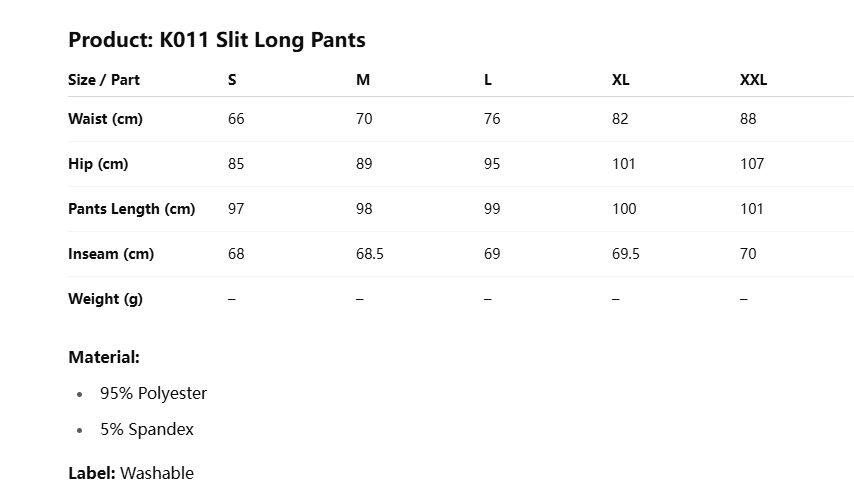Click the 95% Polyester bullet item

click(x=153, y=393)
